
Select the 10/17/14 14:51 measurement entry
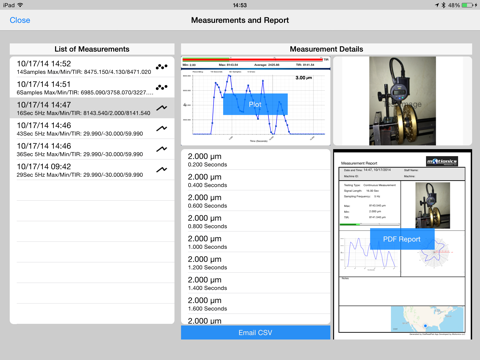[92, 88]
